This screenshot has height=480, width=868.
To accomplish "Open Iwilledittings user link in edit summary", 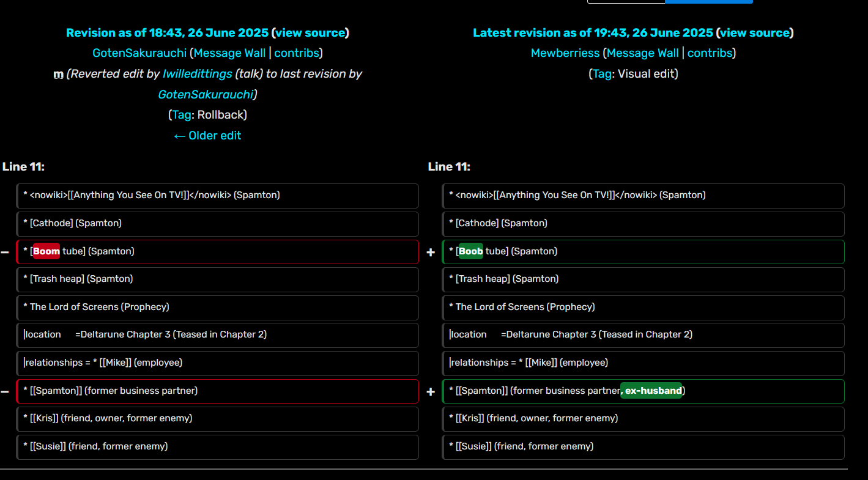I will 197,74.
